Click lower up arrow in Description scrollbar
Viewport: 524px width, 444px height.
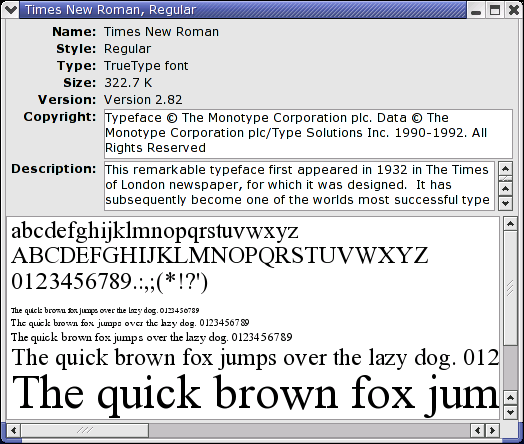point(505,189)
